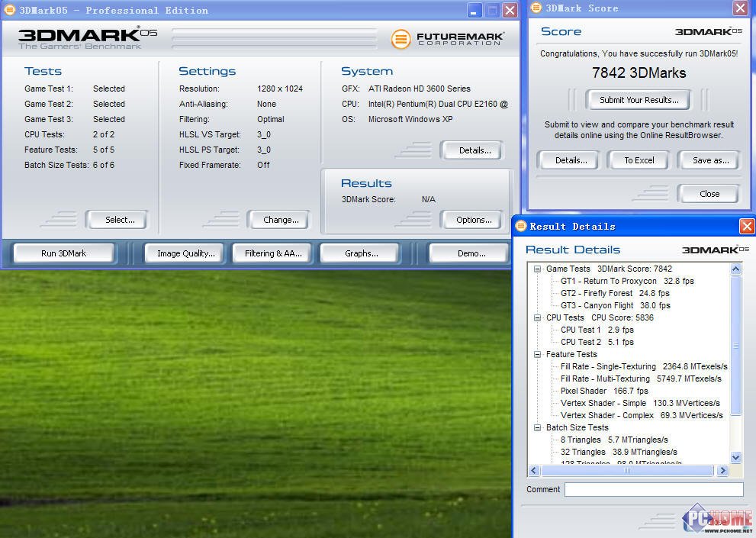This screenshot has width=756, height=538.
Task: Select GT3 - Canyon Flight row
Action: [615, 305]
